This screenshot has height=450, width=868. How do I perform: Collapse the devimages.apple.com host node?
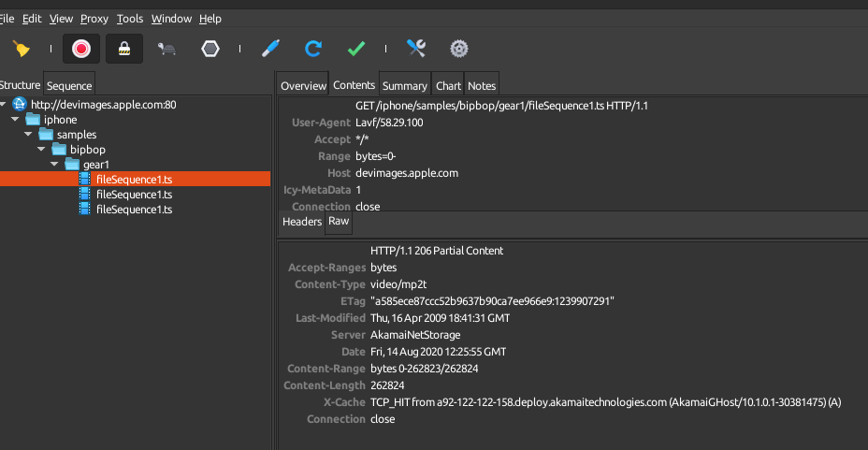[5, 105]
